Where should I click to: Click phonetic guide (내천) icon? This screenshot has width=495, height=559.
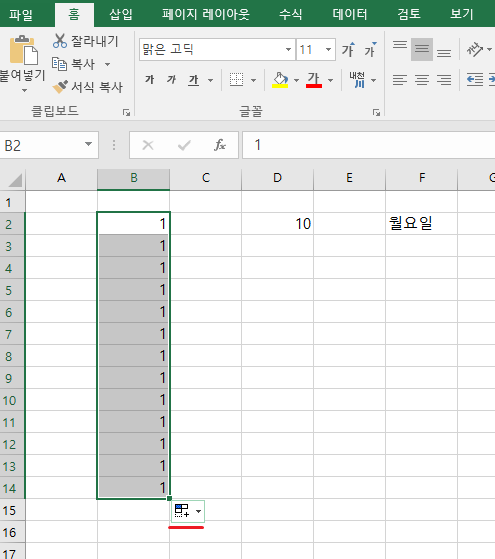tap(358, 80)
